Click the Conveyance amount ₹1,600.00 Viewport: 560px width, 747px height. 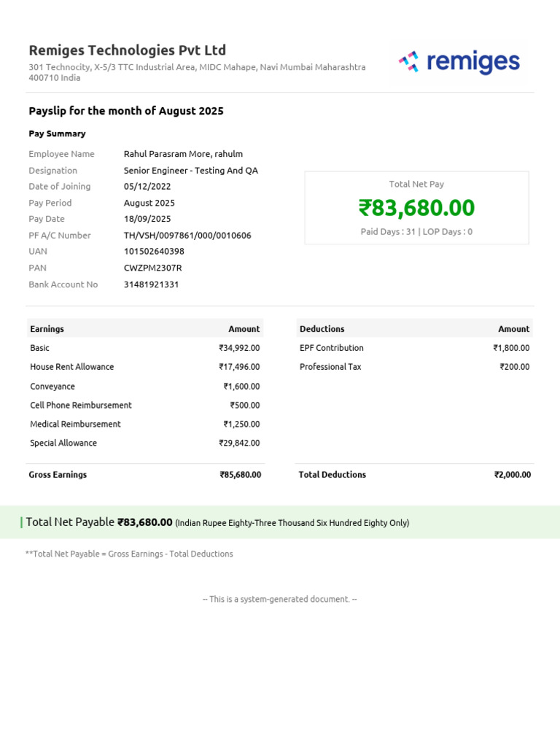pyautogui.click(x=242, y=387)
